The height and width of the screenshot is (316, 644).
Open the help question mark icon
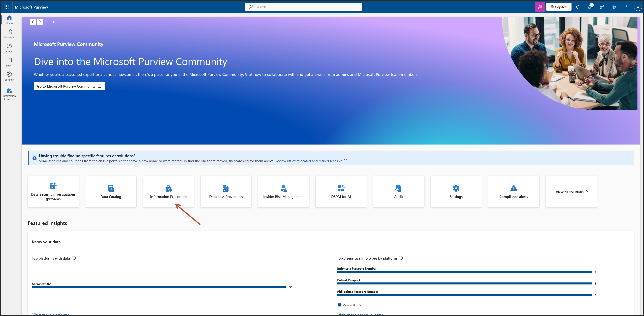point(626,7)
